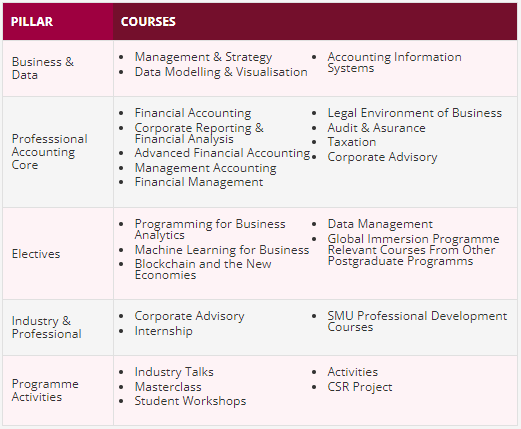This screenshot has width=521, height=429.
Task: Click Industry Talks activity
Action: point(174,372)
